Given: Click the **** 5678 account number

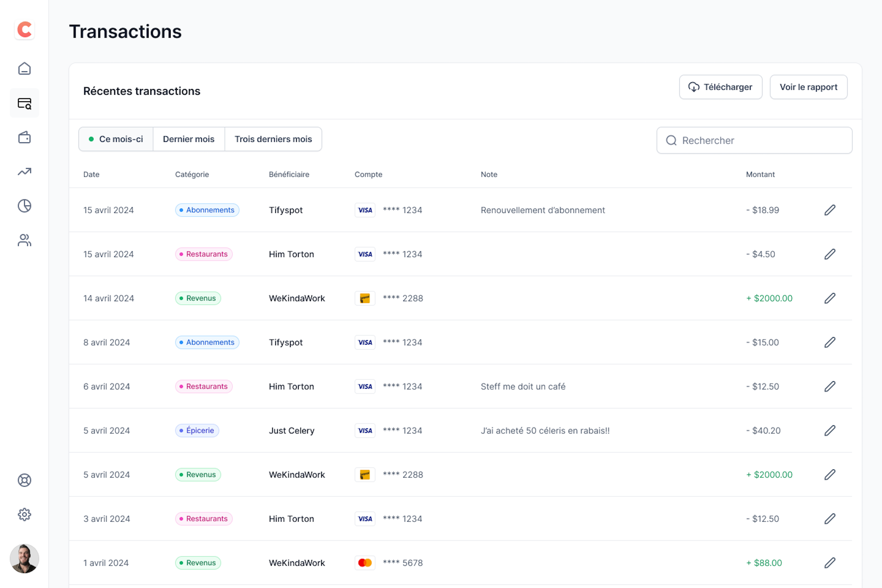Looking at the screenshot, I should (x=402, y=563).
